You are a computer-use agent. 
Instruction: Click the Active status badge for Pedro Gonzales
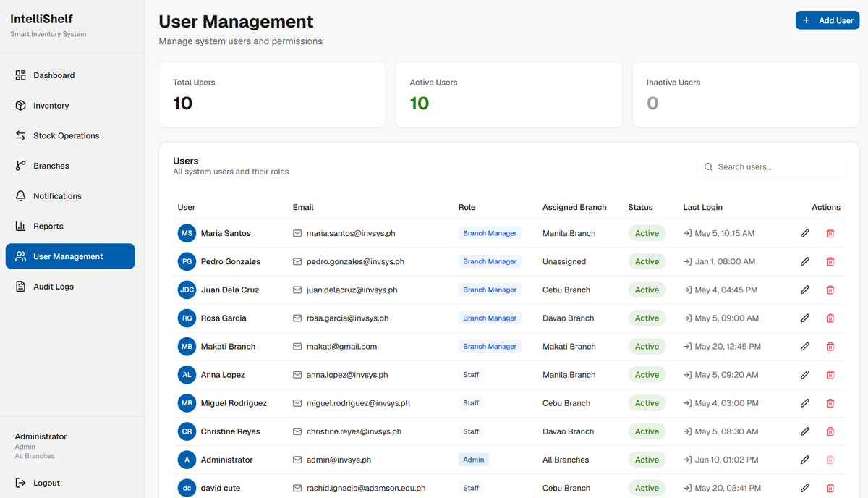[647, 261]
